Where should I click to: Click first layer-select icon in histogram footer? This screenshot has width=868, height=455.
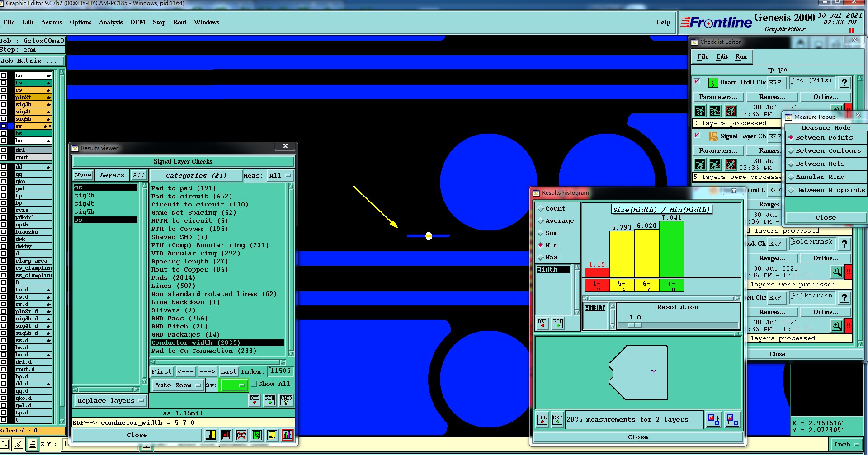coord(713,420)
